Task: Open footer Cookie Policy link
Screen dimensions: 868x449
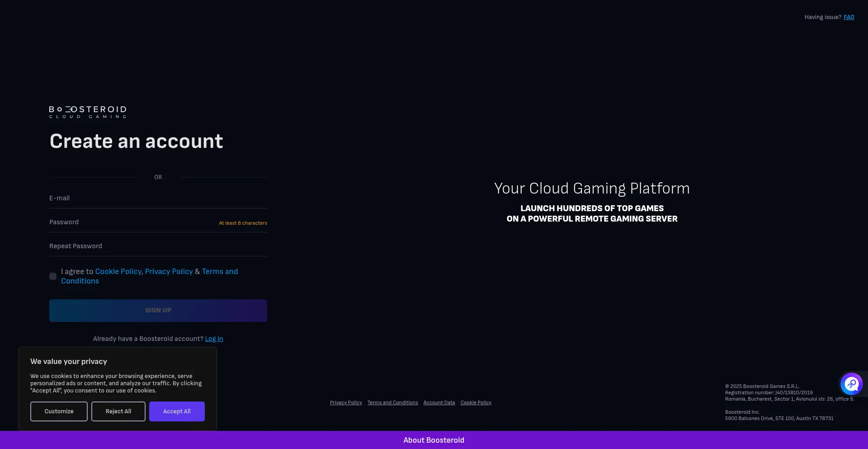Action: [476, 402]
